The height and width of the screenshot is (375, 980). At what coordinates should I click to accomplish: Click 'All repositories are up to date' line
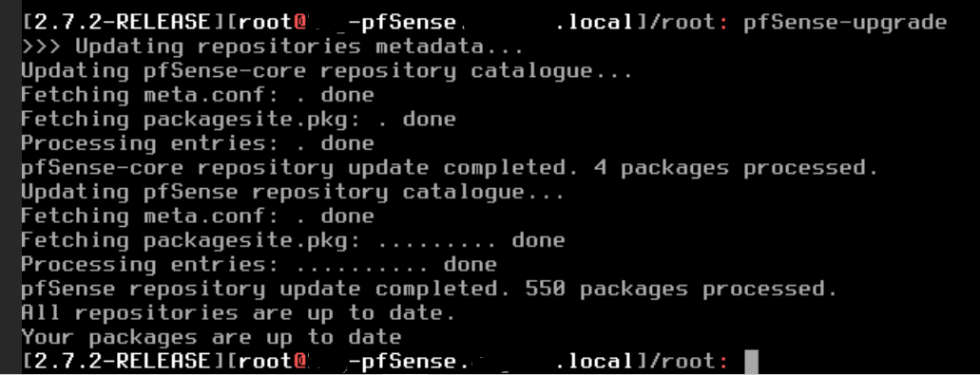tap(239, 312)
